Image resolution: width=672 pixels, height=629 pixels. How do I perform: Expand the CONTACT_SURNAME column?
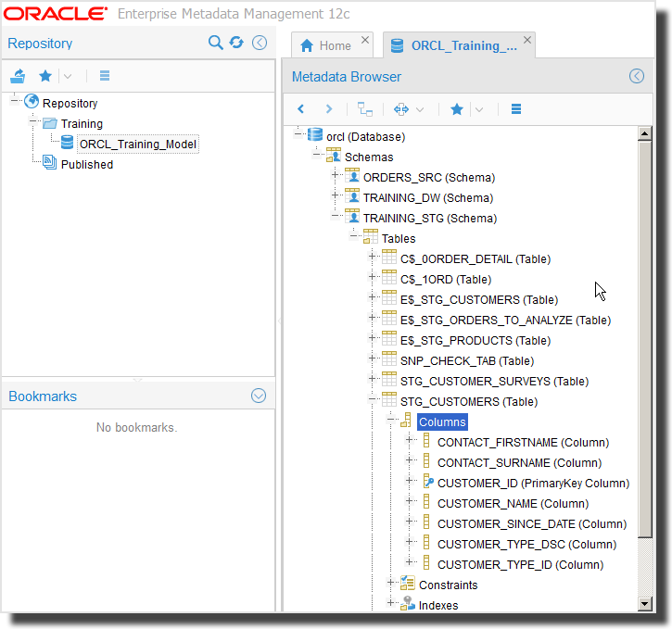coord(409,460)
